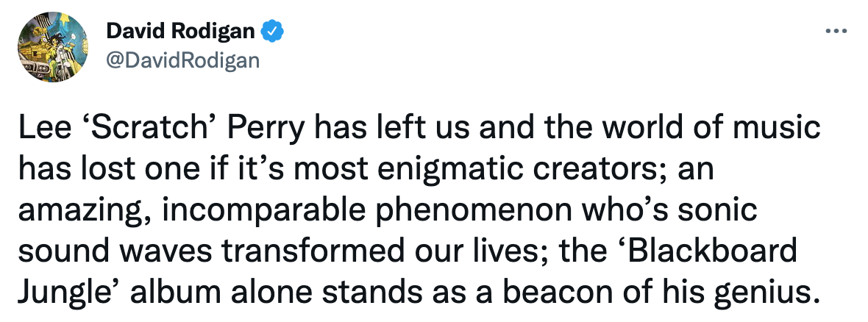Screen dimensions: 868x322
Task: Click the David Rodigan display name
Action: pyautogui.click(x=180, y=32)
